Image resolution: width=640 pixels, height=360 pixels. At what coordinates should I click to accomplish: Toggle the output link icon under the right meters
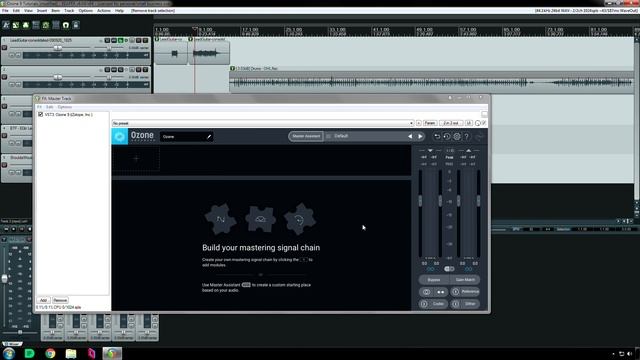tap(469, 269)
